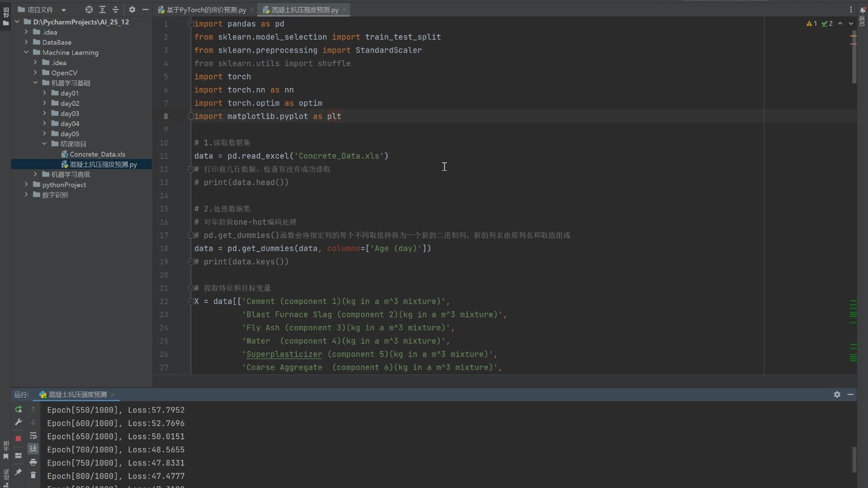Go to next highlighted problem arrow
868x488 pixels.
(850, 24)
